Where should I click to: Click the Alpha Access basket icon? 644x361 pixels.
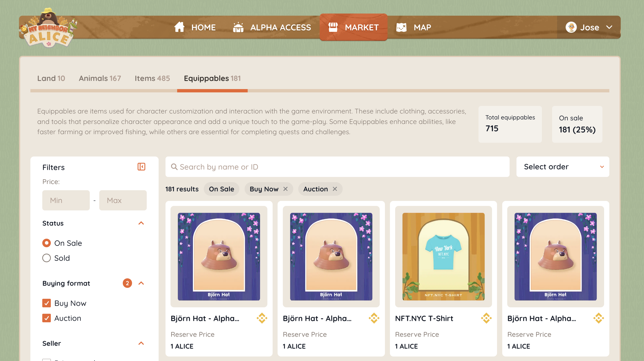(x=238, y=27)
